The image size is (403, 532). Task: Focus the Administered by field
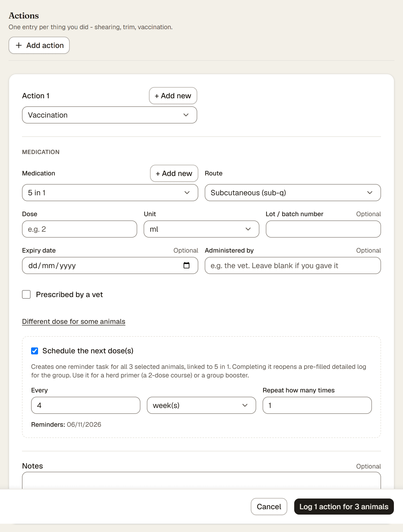[x=293, y=265]
